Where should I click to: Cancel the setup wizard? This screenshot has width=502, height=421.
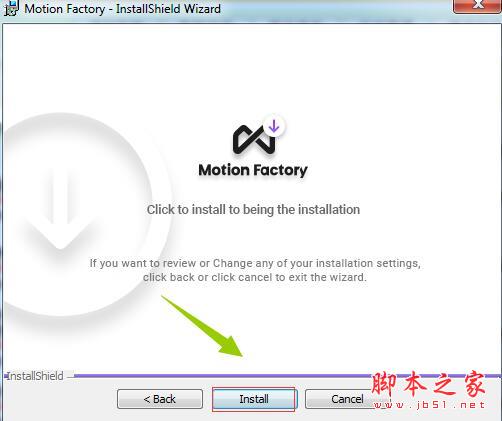[347, 399]
